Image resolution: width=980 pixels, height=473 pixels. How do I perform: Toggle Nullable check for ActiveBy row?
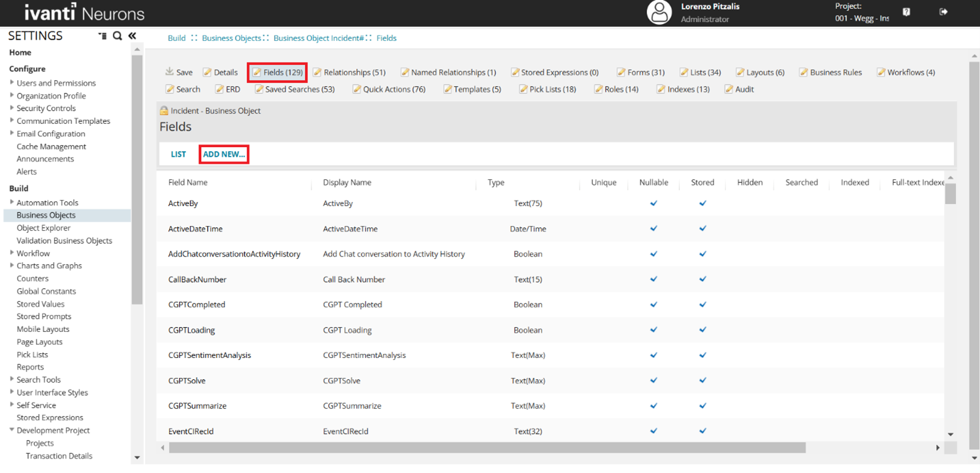click(654, 203)
